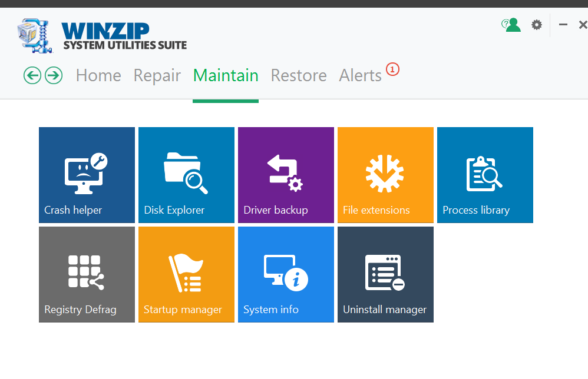Select the File extensions tile
Viewport: 588px width, 379px height.
pyautogui.click(x=385, y=175)
